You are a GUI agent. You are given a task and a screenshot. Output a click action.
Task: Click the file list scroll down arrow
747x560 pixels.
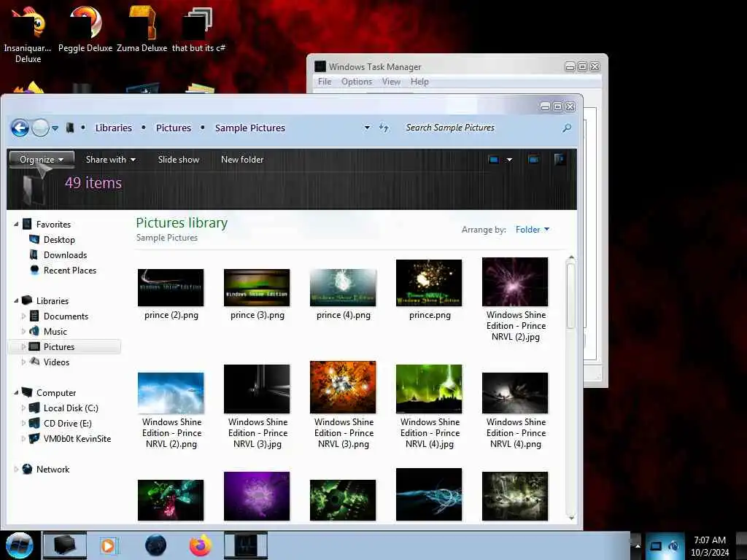pyautogui.click(x=571, y=518)
